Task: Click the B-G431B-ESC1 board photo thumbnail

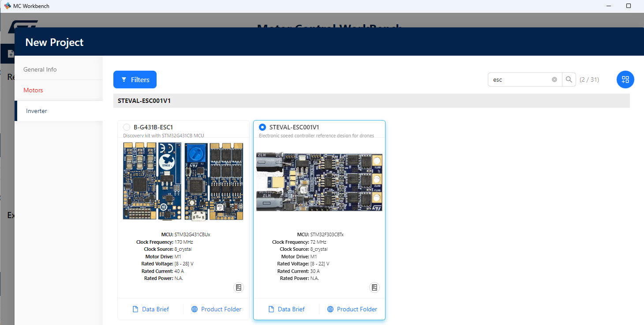Action: [x=183, y=181]
